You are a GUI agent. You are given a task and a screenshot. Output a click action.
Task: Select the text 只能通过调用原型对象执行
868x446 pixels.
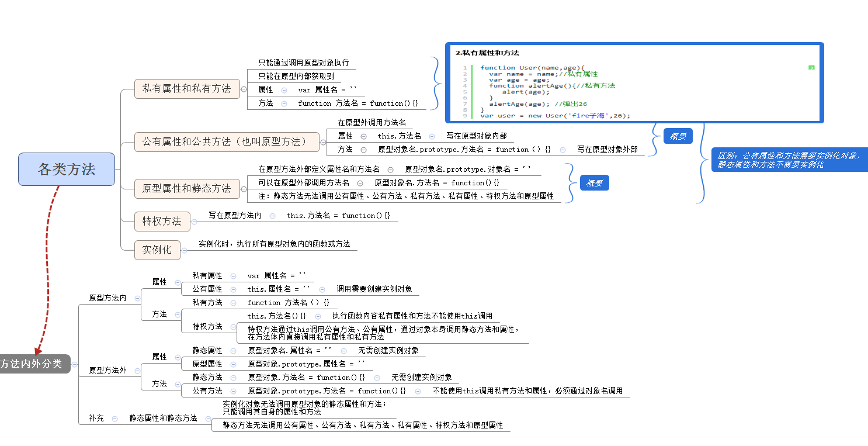pos(304,63)
